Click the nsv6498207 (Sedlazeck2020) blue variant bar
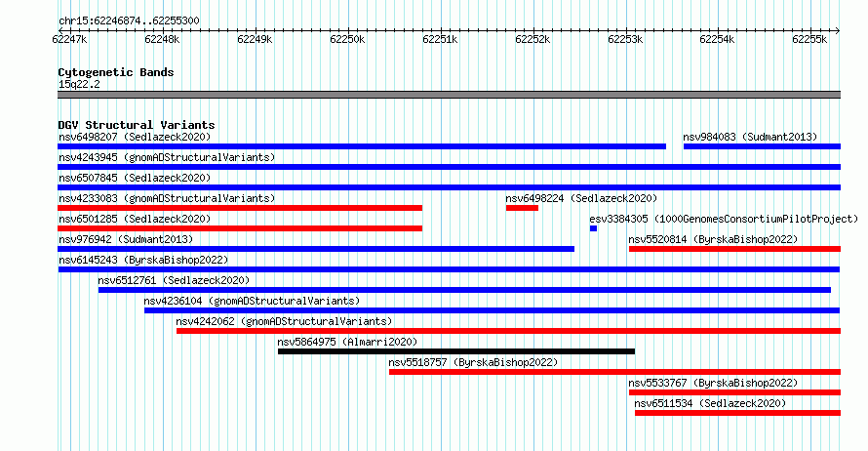 coord(362,146)
